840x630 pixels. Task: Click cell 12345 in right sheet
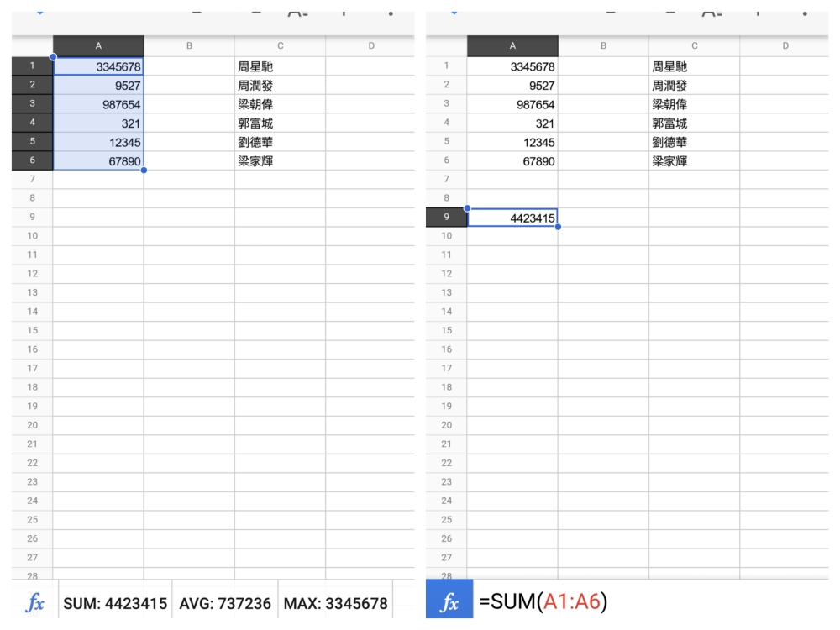pyautogui.click(x=512, y=142)
